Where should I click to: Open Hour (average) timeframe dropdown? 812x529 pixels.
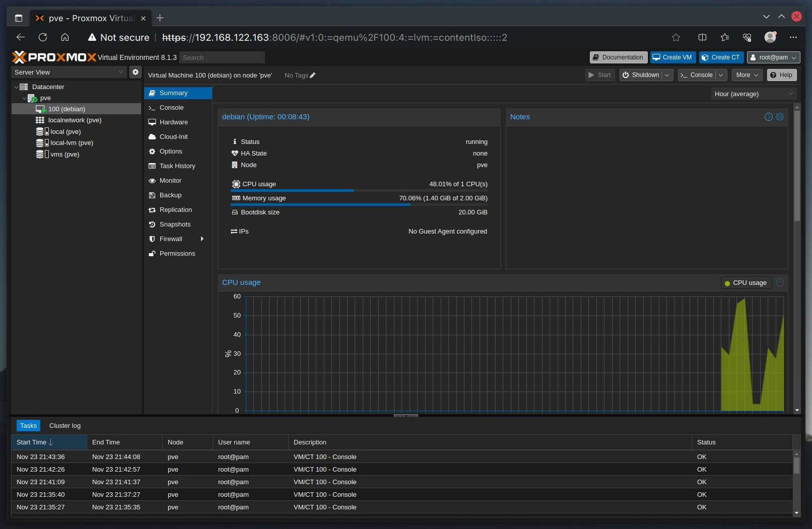[754, 94]
